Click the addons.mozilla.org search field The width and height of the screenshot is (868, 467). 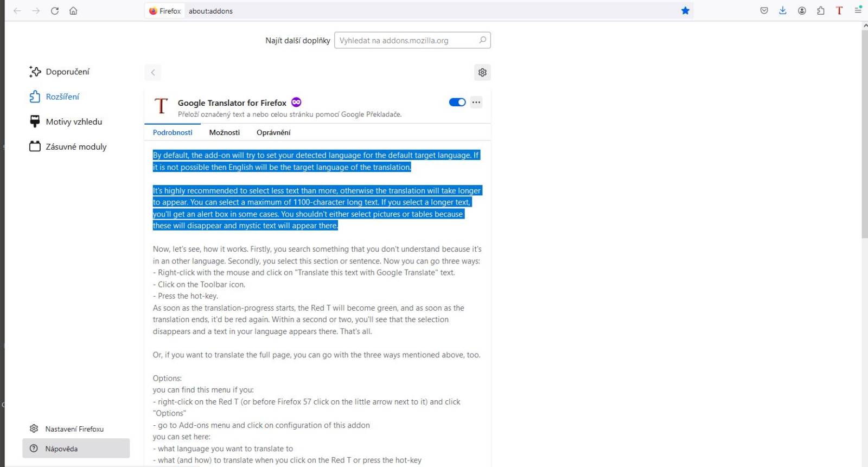[x=412, y=40]
